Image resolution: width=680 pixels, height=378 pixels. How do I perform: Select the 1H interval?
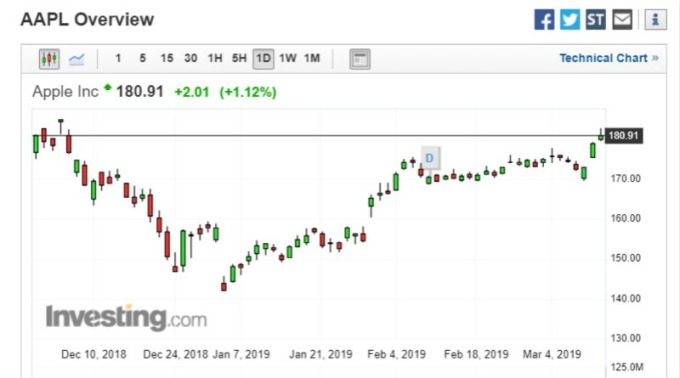[215, 58]
